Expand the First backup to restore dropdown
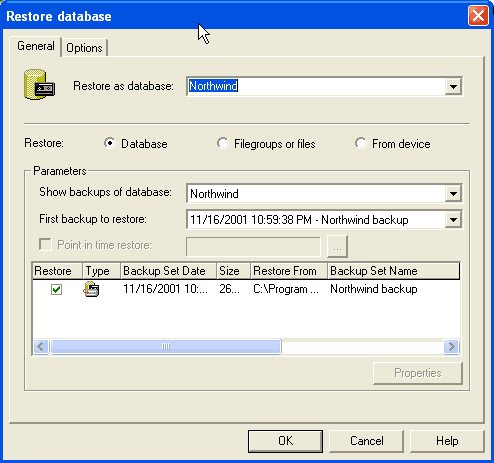The image size is (494, 463). click(453, 220)
